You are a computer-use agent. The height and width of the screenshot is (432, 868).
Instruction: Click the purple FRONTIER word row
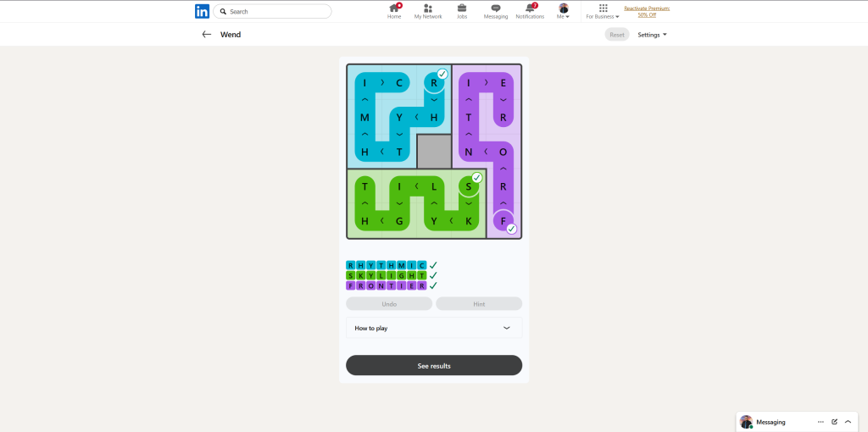[387, 285]
